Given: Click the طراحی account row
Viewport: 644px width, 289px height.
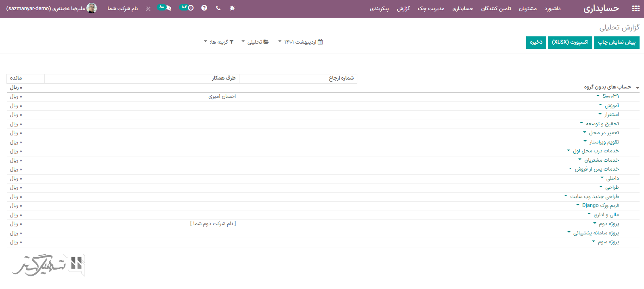Looking at the screenshot, I should [612, 187].
